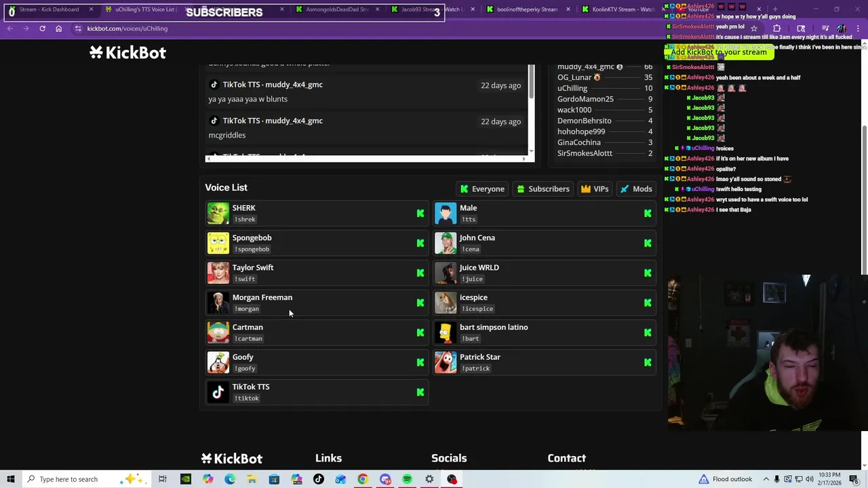
Task: Click the browser home icon
Action: click(x=58, y=28)
